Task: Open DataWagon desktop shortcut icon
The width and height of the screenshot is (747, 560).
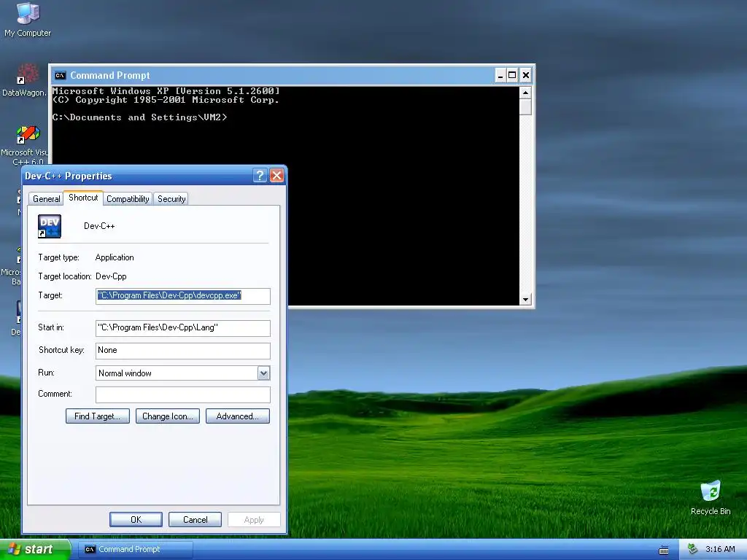Action: pos(24,81)
